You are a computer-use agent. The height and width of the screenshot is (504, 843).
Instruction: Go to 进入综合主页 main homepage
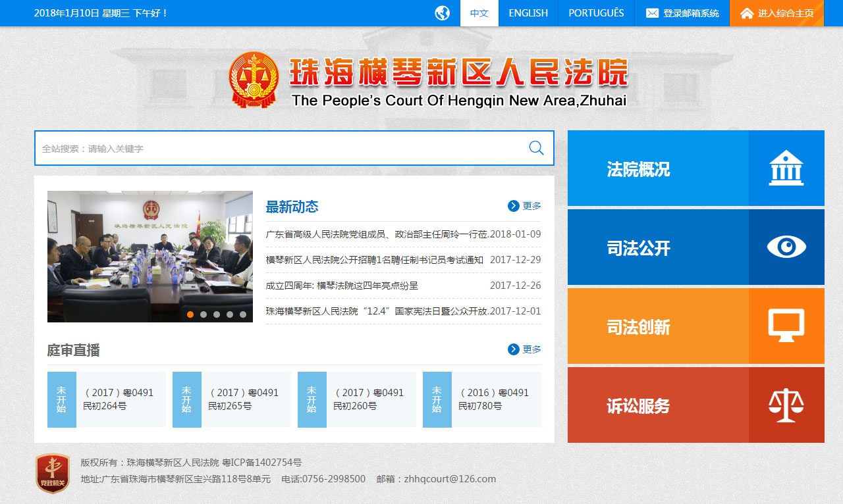(777, 13)
